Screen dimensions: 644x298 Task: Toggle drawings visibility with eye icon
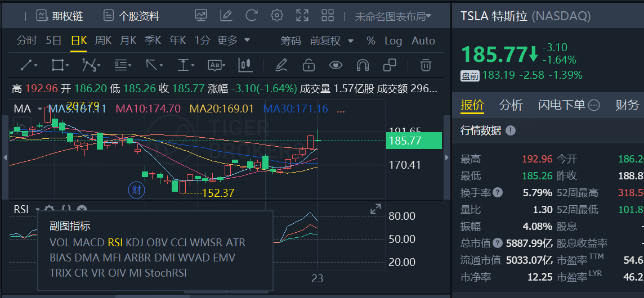click(336, 65)
